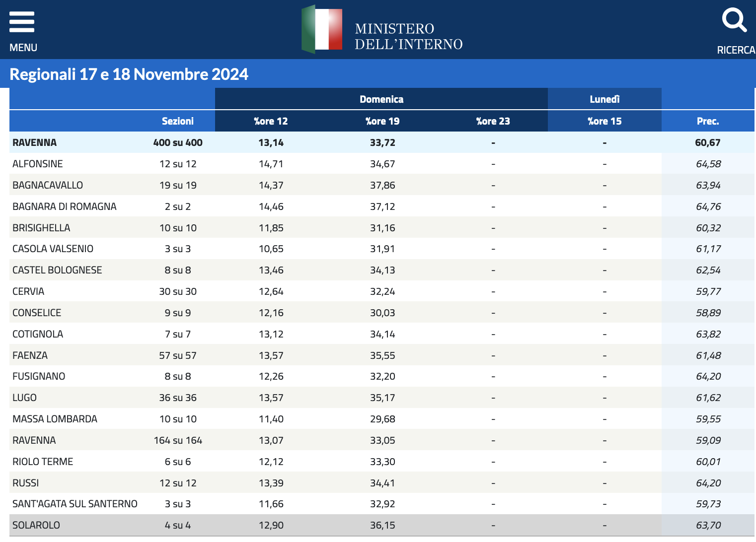The width and height of the screenshot is (756, 542).
Task: Open CASOLA VALSENIO entry
Action: point(53,249)
